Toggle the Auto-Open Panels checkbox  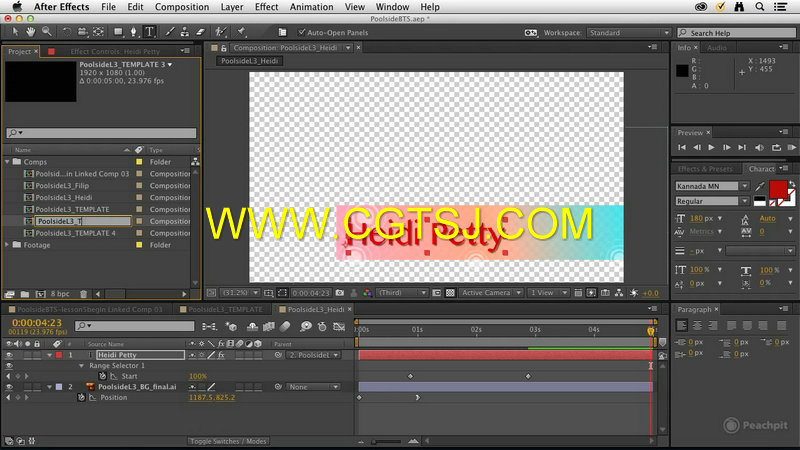[x=302, y=32]
